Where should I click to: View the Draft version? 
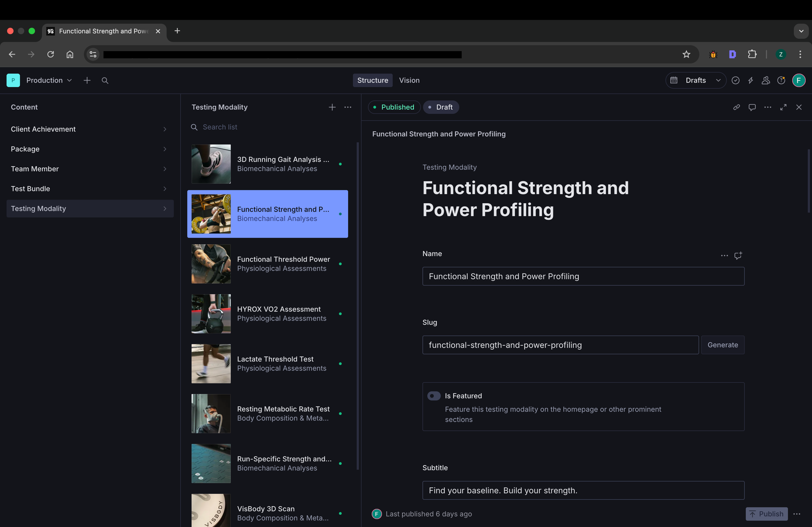coord(441,107)
